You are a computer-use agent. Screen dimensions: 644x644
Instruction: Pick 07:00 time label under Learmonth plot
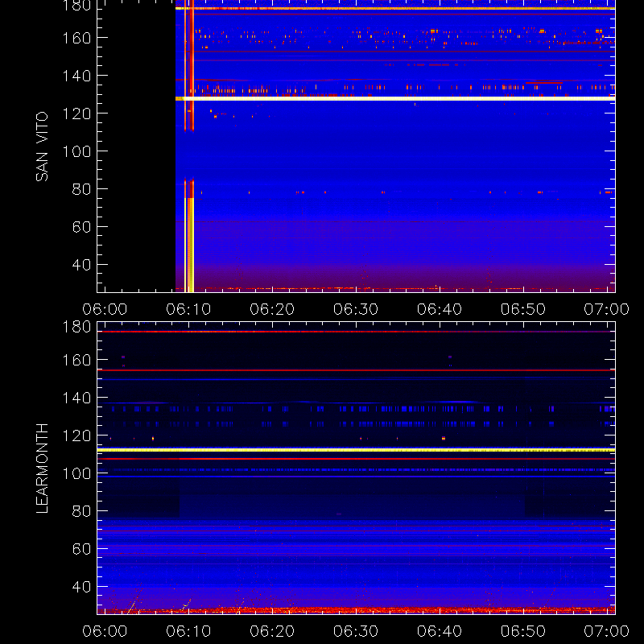607,631
